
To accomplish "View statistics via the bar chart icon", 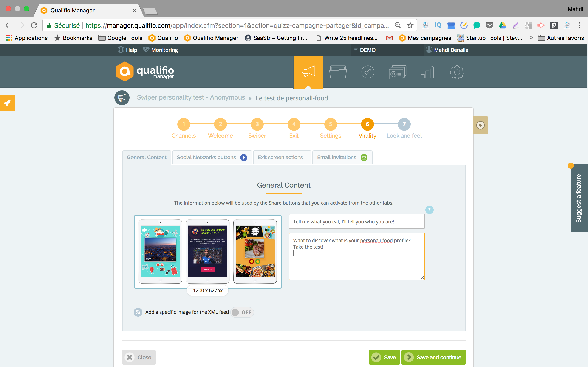I will (427, 72).
